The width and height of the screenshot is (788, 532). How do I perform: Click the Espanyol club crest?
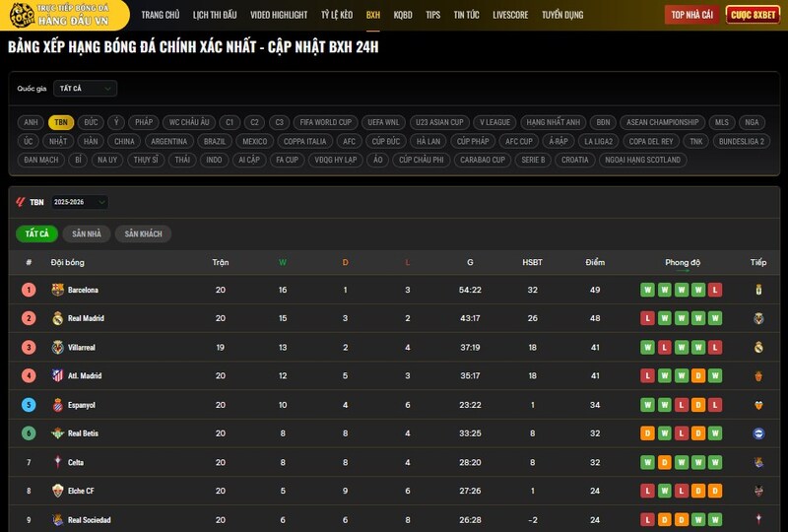57,405
